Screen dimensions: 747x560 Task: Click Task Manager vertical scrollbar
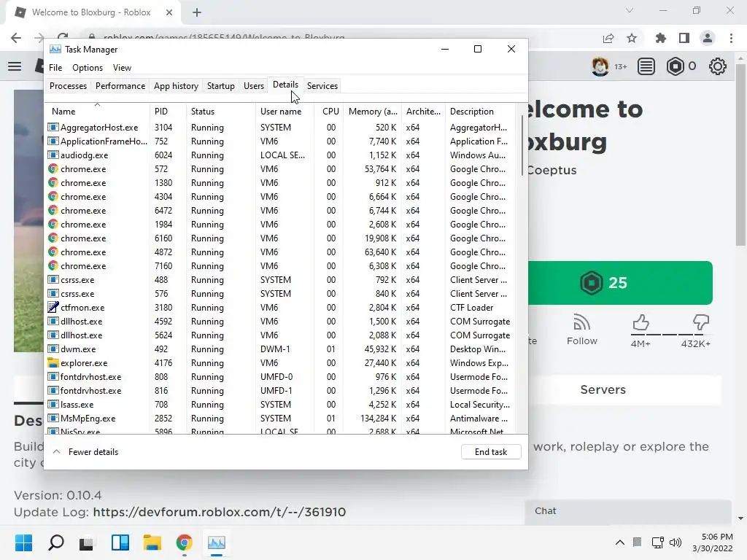522,146
